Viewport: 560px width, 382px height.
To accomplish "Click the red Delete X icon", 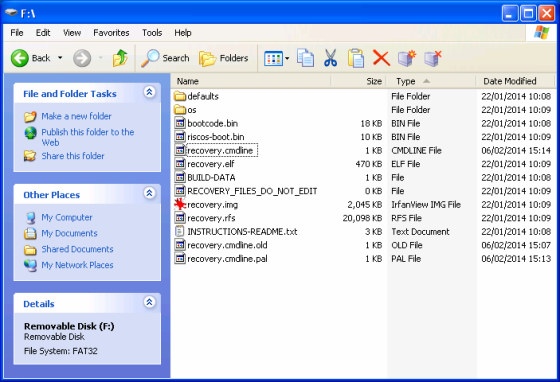I will [x=381, y=58].
